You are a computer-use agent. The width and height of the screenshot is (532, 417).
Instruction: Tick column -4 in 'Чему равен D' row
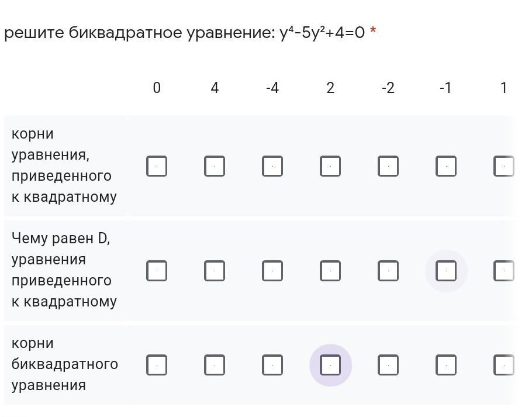click(272, 271)
